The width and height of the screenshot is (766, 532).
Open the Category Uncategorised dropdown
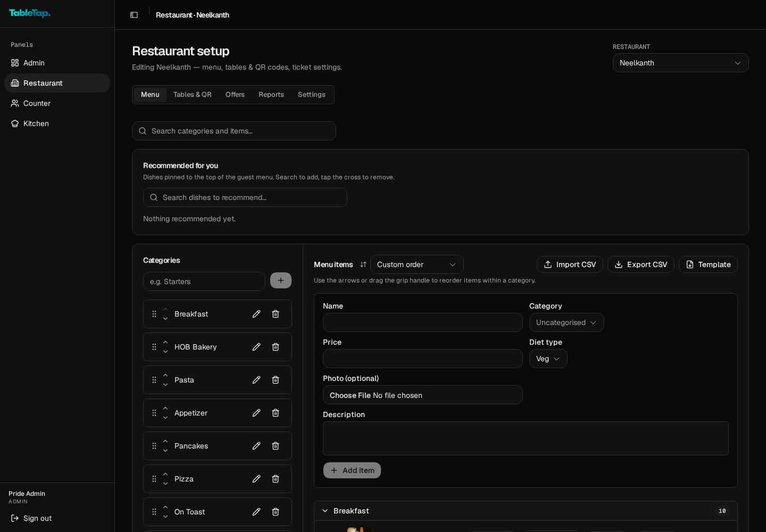point(567,322)
